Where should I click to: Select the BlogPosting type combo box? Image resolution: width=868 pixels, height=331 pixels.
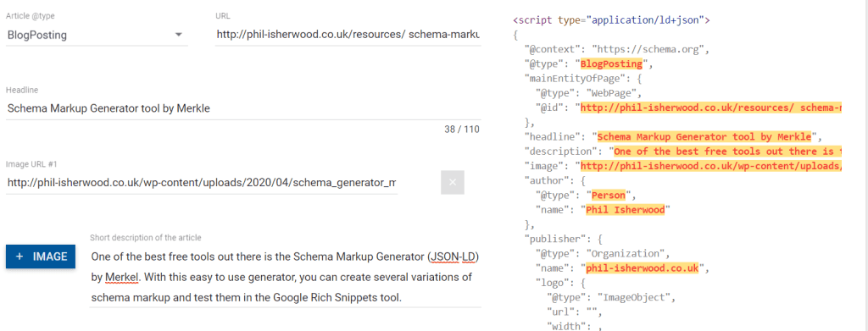[97, 36]
